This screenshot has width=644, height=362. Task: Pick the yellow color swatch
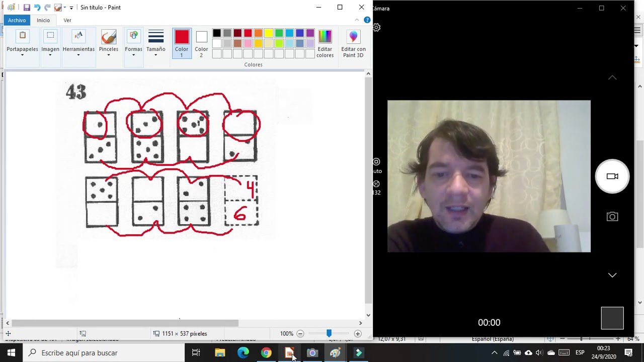pos(269,33)
